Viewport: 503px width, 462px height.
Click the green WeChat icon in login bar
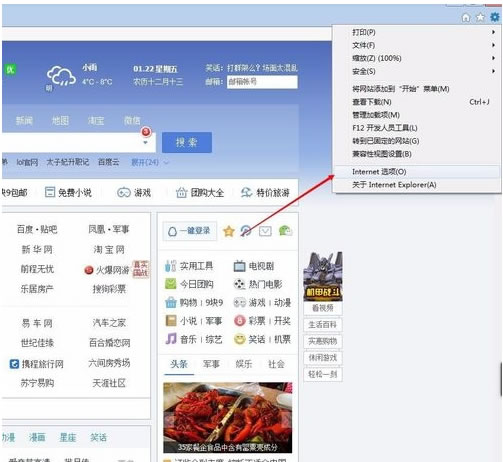click(285, 230)
